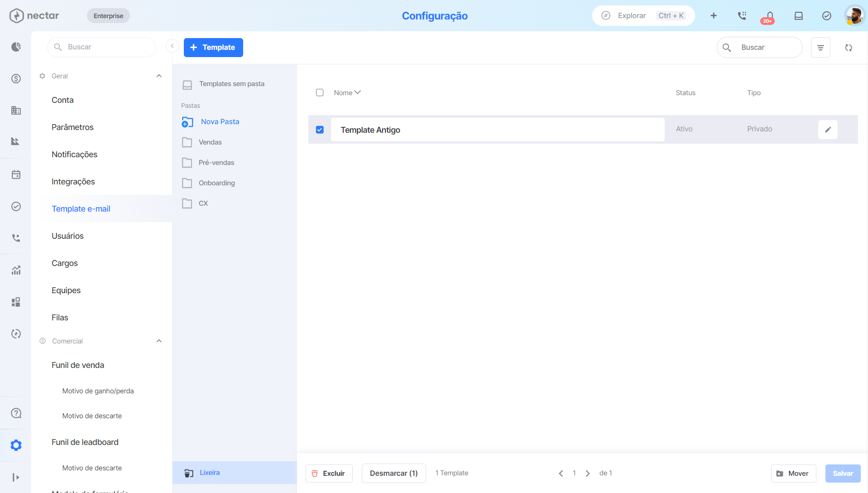This screenshot has width=868, height=493.
Task: Open the phone calls icon in sidebar
Action: 16,238
